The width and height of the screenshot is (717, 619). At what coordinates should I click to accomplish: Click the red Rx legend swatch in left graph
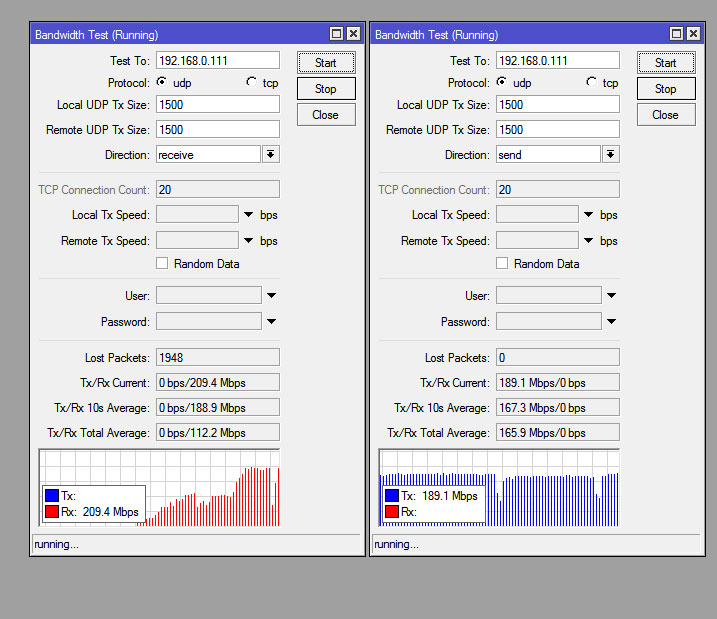51,512
